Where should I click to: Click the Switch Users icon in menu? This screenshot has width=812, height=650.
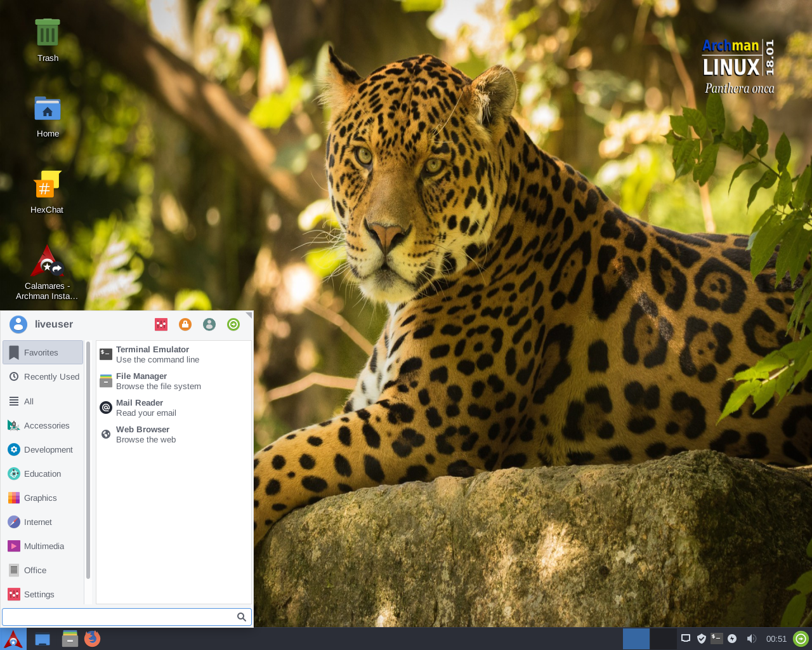pyautogui.click(x=209, y=324)
